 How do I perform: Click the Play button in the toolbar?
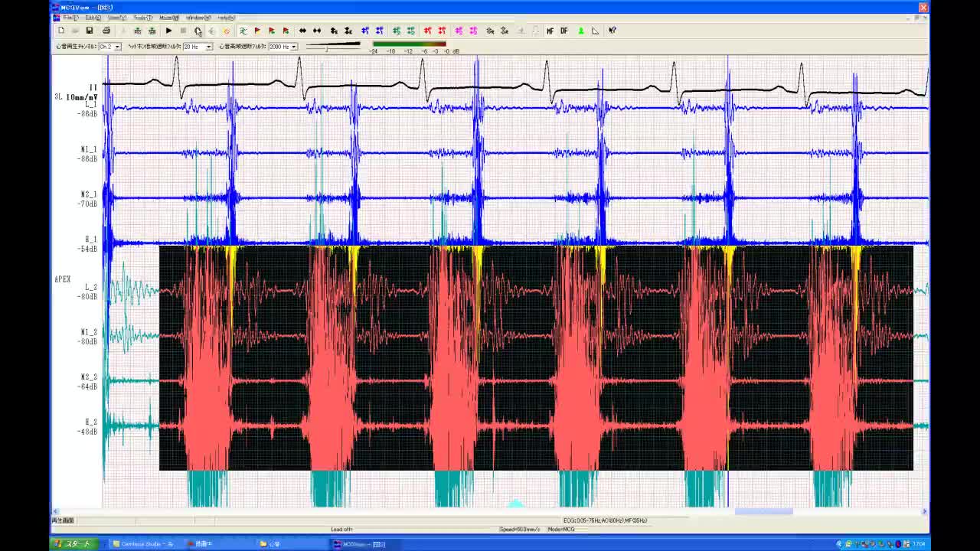168,31
